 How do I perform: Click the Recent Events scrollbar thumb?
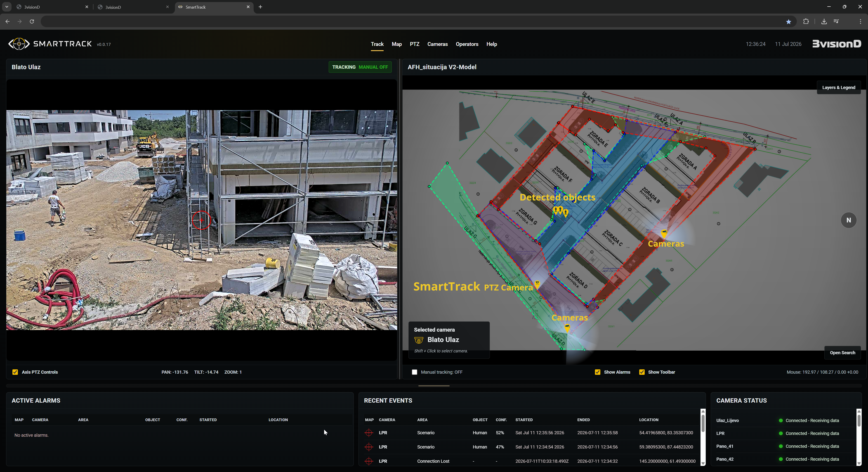(x=703, y=423)
